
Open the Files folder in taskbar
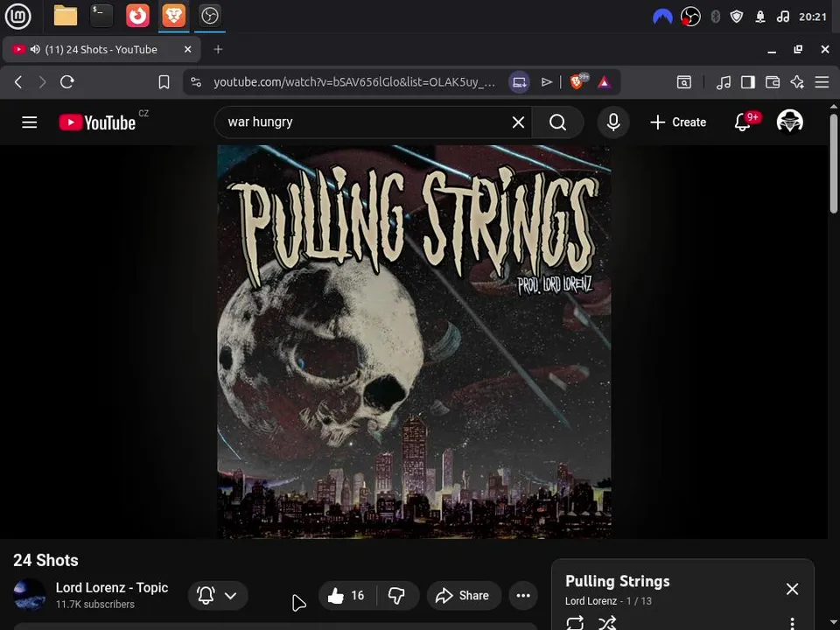66,16
